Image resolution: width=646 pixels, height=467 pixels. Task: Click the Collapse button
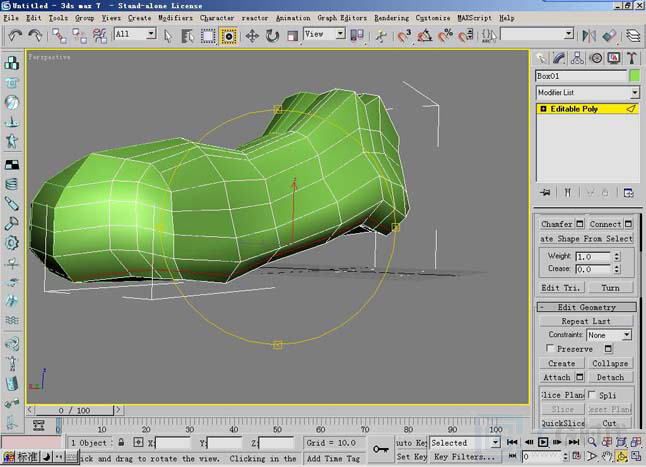click(x=610, y=364)
